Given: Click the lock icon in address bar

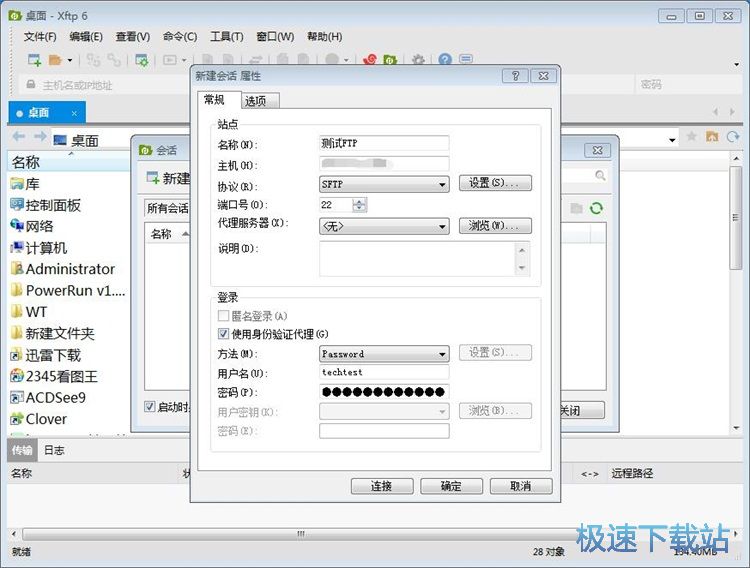Looking at the screenshot, I should pos(31,84).
